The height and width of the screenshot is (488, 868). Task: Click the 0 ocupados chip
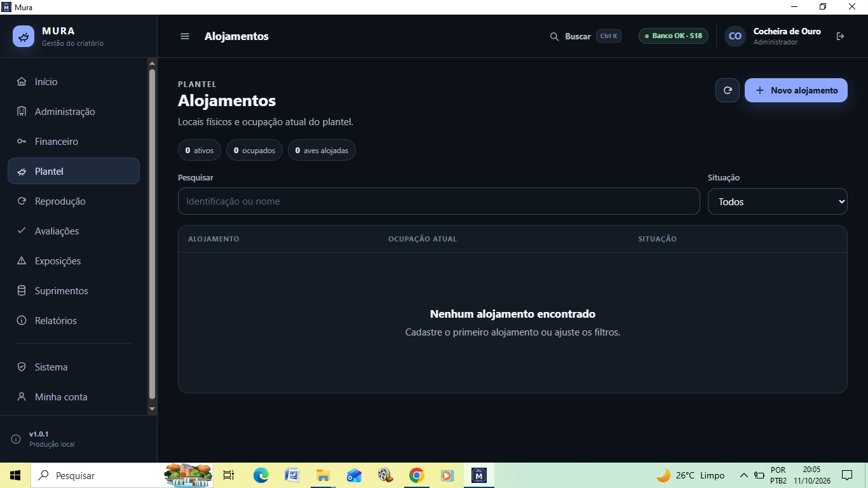(x=254, y=151)
